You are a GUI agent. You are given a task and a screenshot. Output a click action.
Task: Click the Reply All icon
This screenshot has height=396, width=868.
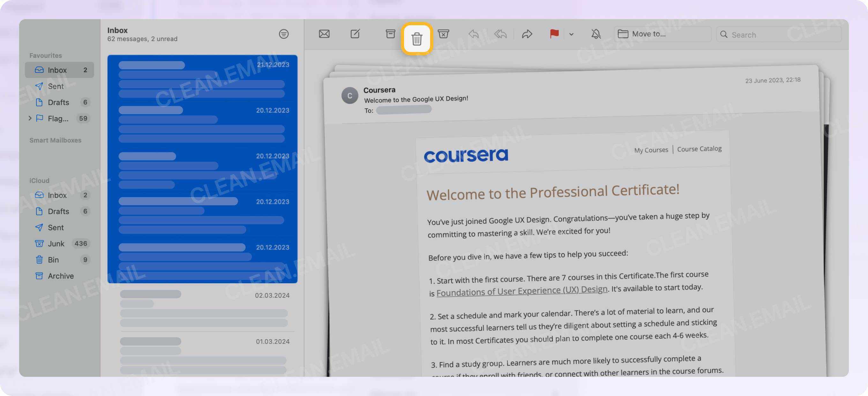(x=500, y=34)
